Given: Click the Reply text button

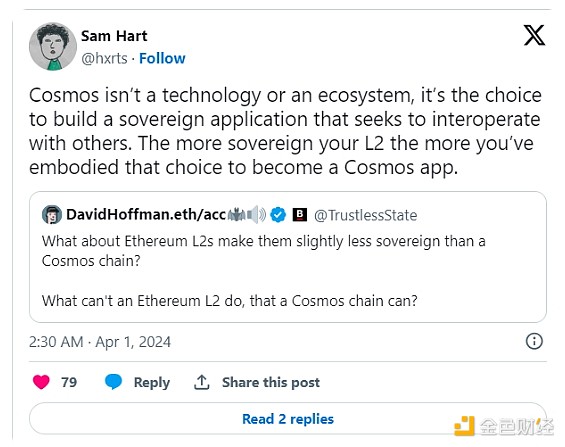Looking at the screenshot, I should coord(152,383).
